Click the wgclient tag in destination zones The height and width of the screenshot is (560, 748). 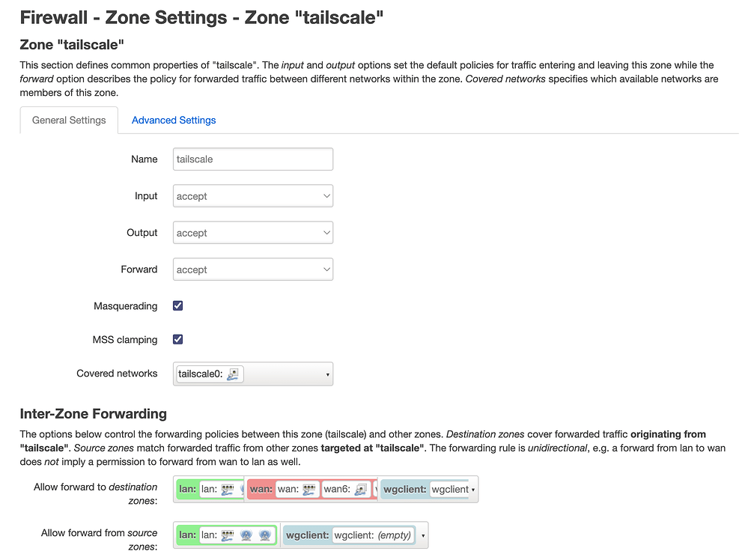[x=405, y=489]
